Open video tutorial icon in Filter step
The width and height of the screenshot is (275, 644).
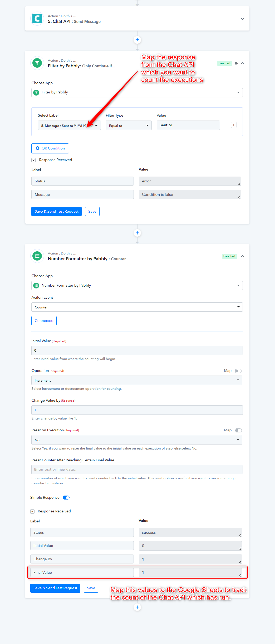tap(237, 63)
